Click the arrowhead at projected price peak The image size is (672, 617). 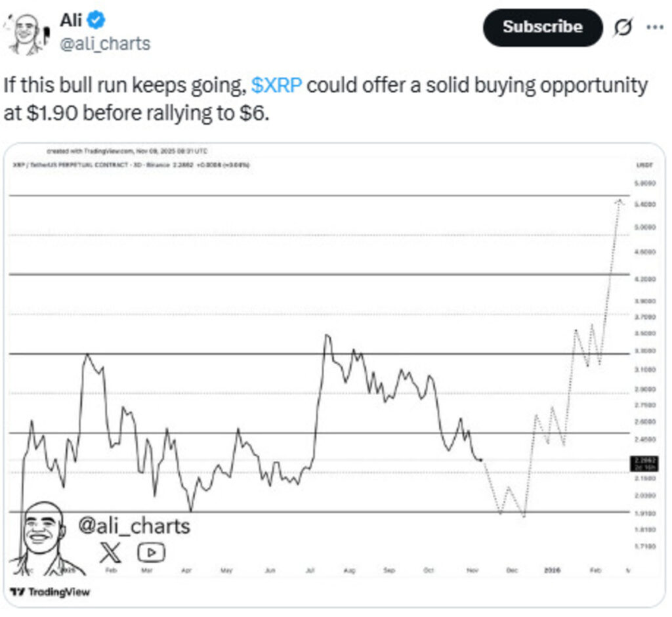pos(619,201)
